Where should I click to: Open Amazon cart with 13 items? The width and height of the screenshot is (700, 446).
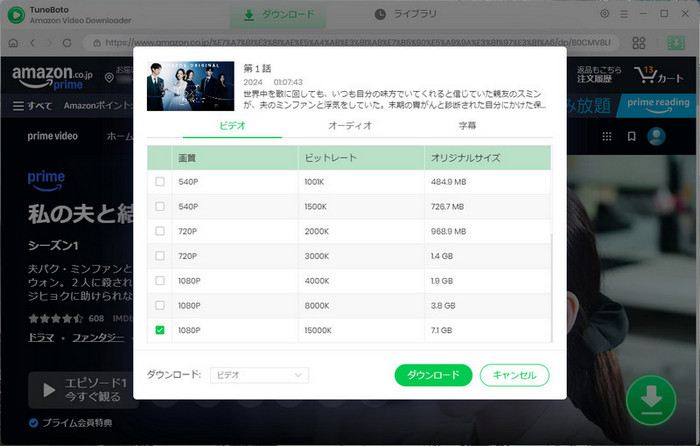[x=658, y=75]
